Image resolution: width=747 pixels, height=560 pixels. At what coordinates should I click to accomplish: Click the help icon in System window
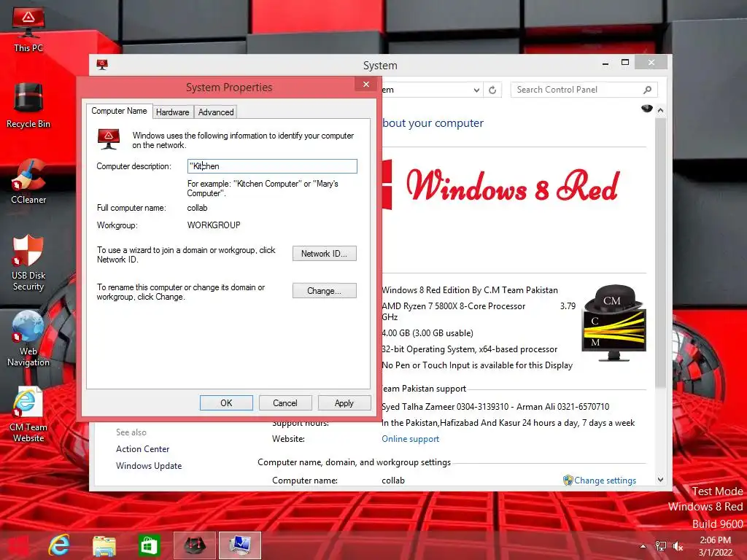pyautogui.click(x=646, y=109)
